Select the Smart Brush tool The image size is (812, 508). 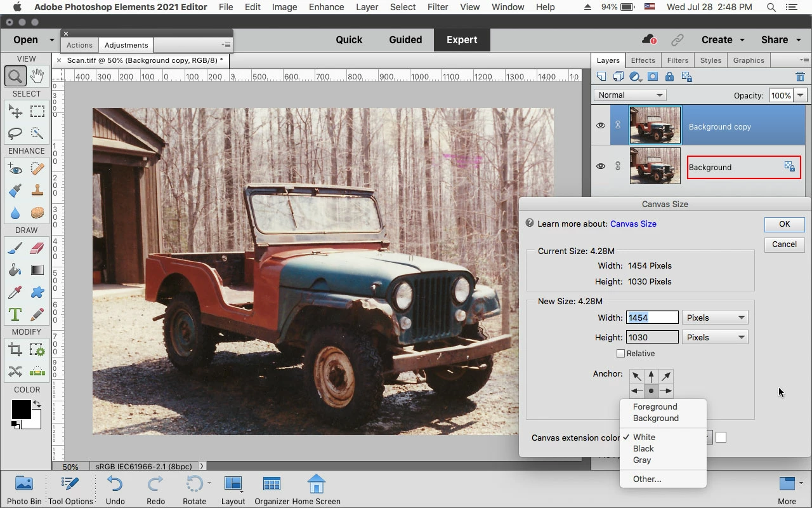15,190
